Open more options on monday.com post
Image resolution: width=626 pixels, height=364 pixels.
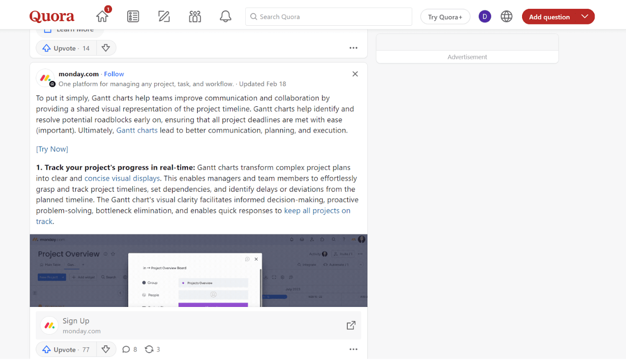coord(353,349)
